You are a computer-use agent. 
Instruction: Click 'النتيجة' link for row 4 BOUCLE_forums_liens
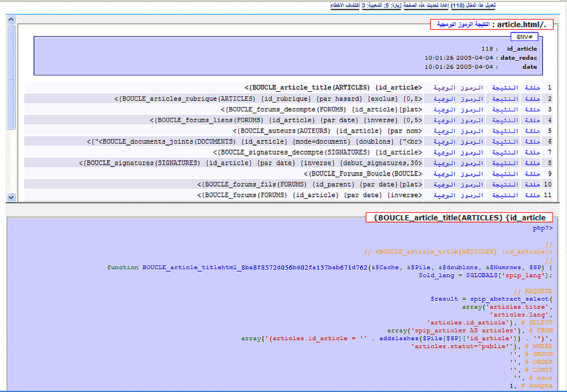point(505,120)
